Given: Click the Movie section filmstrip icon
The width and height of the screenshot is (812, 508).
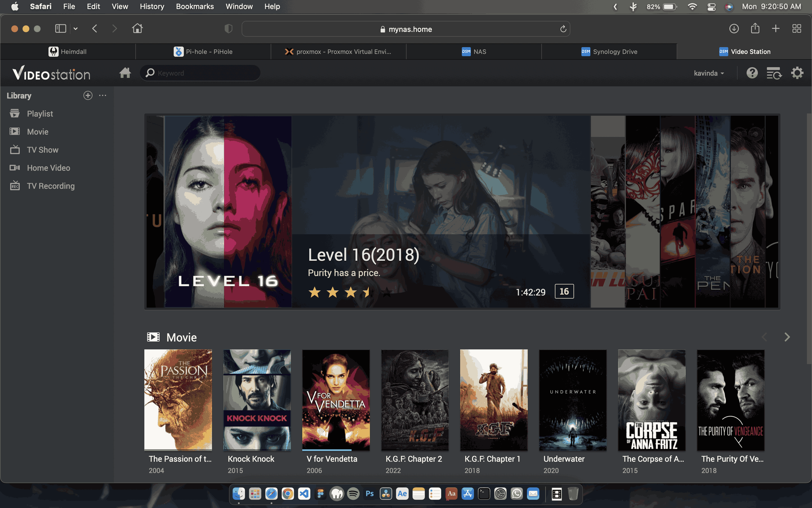Looking at the screenshot, I should click(x=153, y=337).
